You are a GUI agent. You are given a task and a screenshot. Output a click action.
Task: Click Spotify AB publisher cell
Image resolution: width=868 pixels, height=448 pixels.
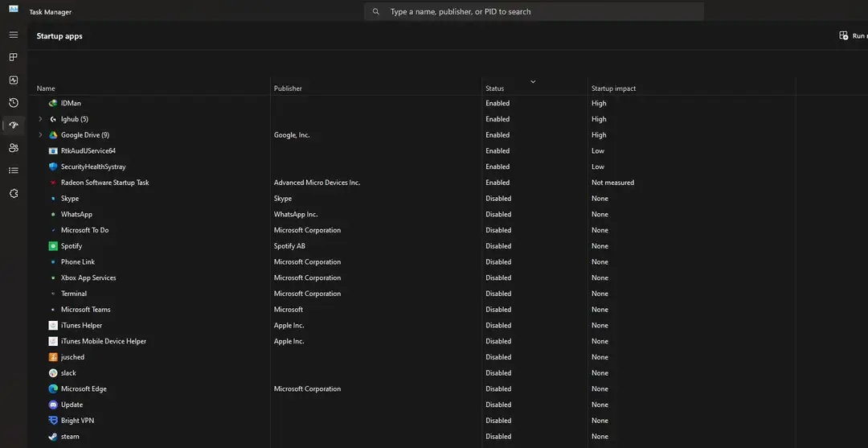(289, 246)
